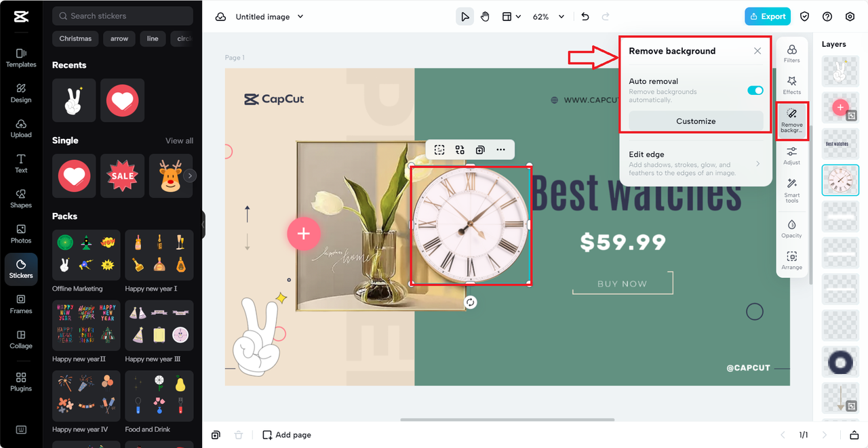Open the Design sidebar panel
The image size is (868, 448).
click(x=21, y=93)
